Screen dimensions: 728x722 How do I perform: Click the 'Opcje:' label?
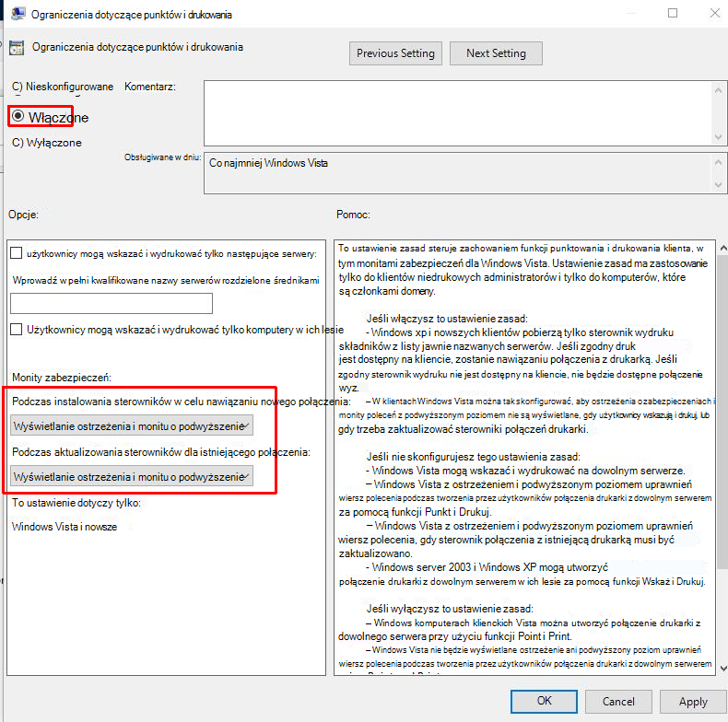[x=23, y=215]
